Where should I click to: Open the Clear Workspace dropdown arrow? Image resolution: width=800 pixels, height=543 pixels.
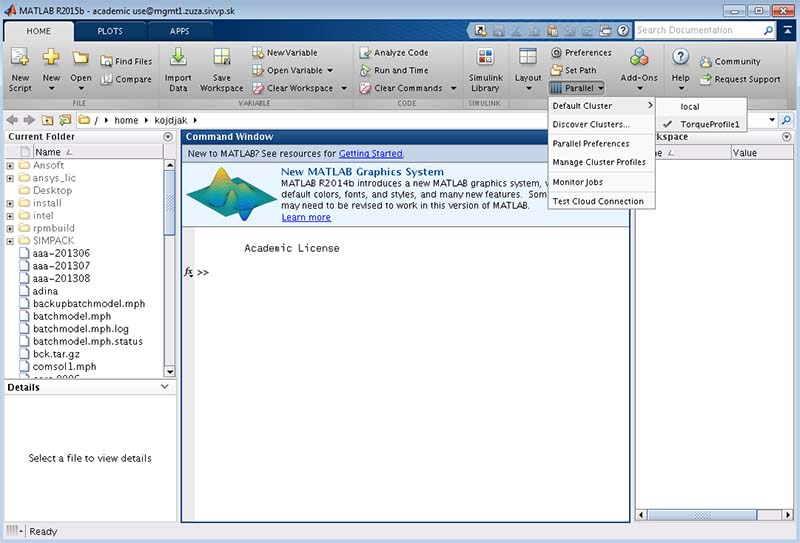click(343, 88)
